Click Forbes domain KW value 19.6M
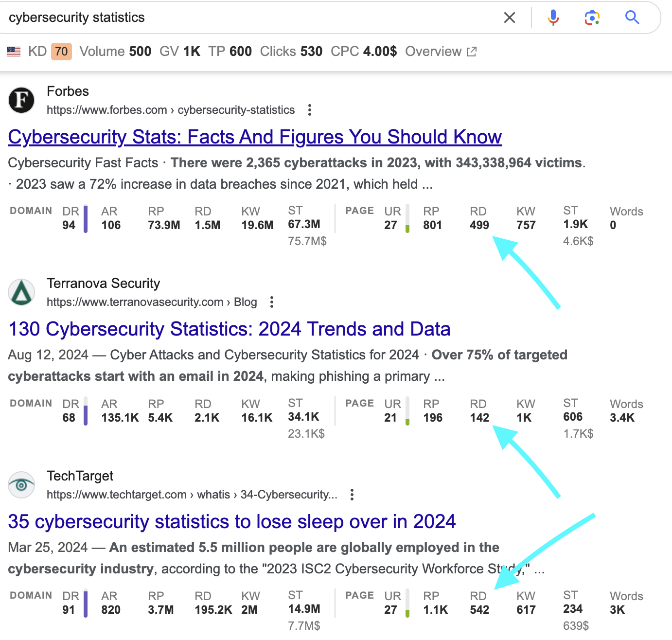Screen dimensions: 672x640 258,225
